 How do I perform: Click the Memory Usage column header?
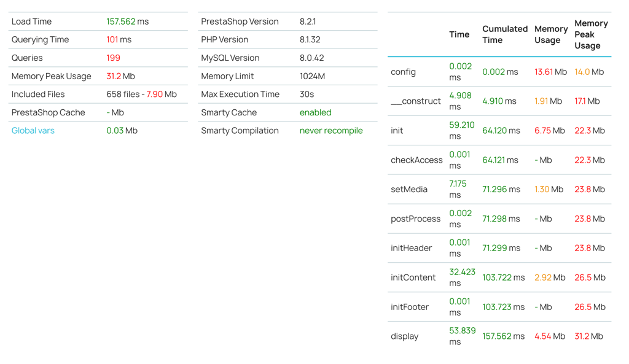tap(550, 34)
